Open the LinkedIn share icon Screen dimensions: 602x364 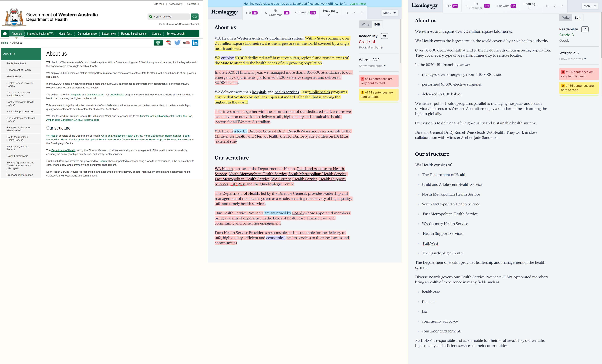pos(195,43)
